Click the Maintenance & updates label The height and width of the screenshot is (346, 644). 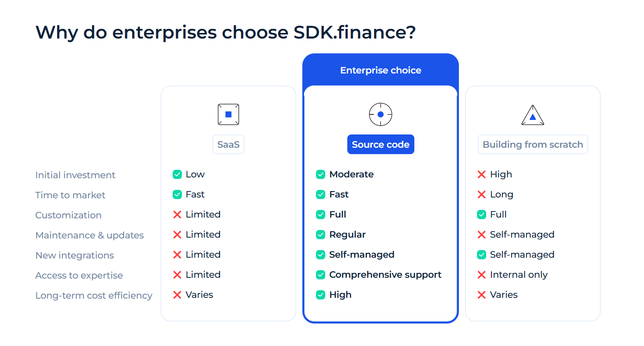(x=90, y=235)
